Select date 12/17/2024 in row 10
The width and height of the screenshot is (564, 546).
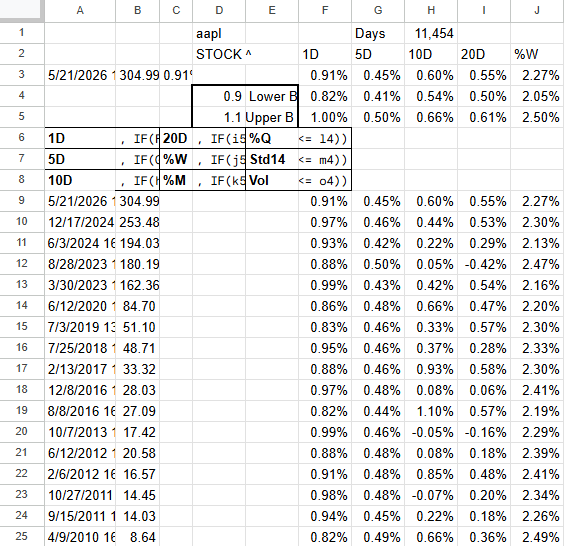[x=80, y=222]
